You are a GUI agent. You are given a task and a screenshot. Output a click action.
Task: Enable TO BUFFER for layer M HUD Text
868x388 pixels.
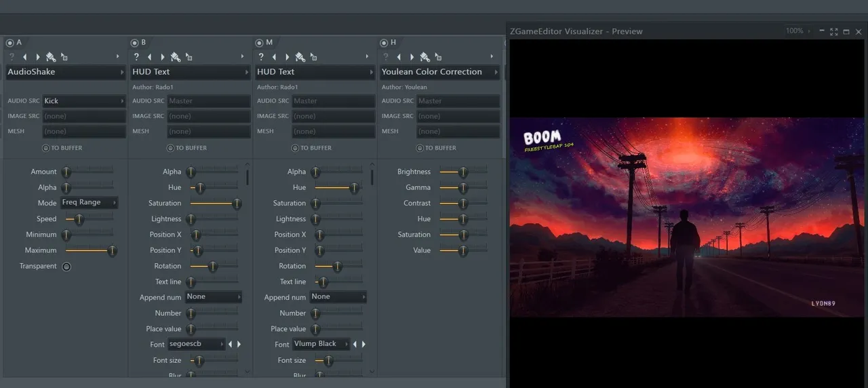pyautogui.click(x=295, y=148)
